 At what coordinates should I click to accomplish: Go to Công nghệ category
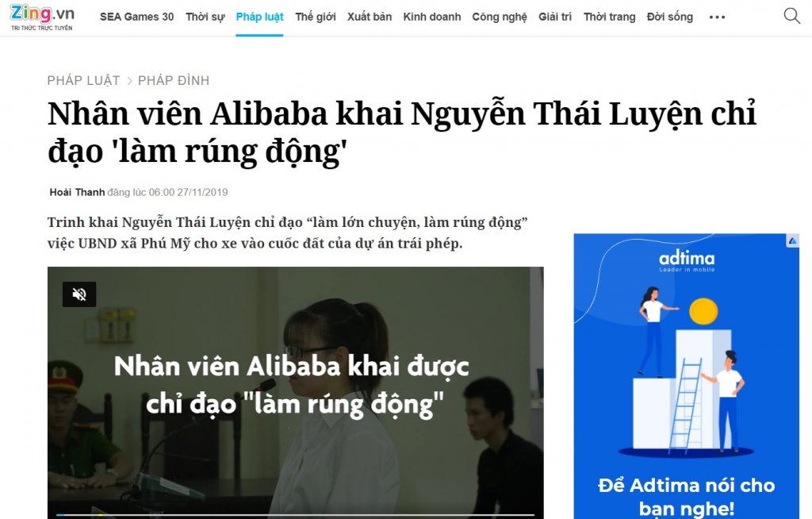pos(500,17)
